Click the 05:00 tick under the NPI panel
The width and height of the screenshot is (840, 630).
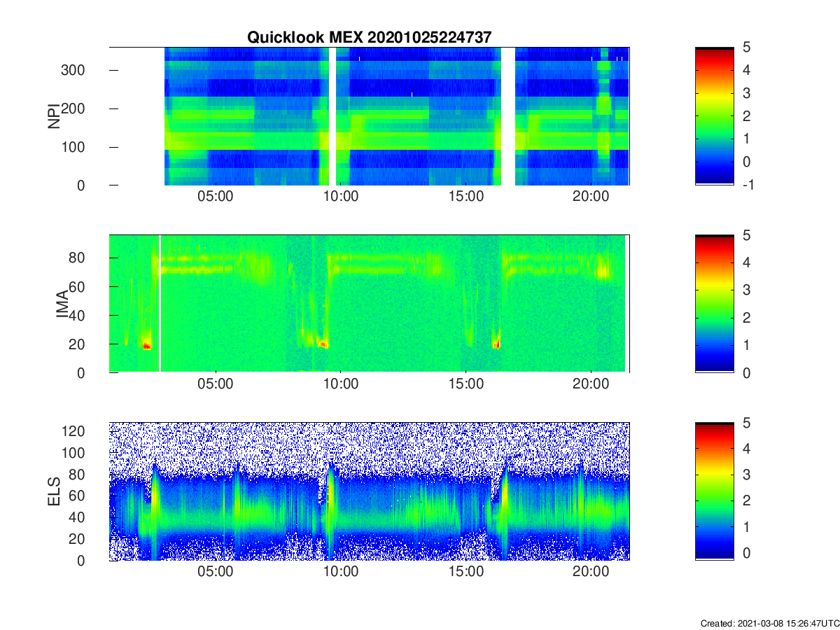pos(216,197)
